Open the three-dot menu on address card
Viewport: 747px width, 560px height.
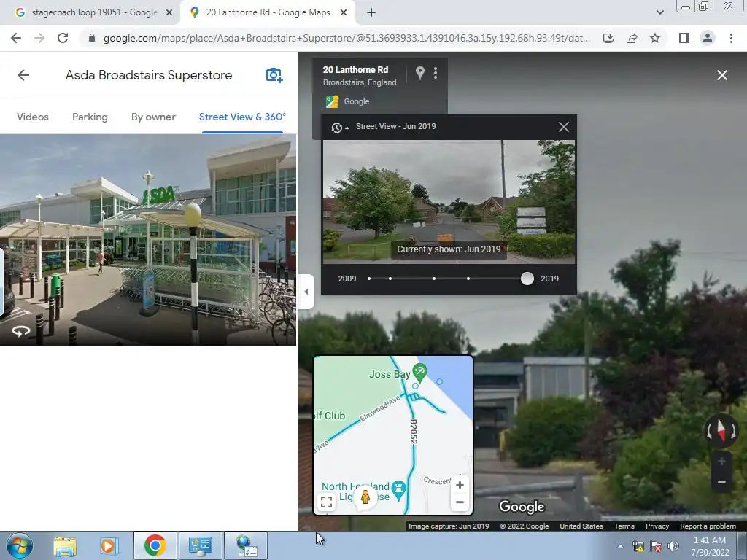click(436, 73)
